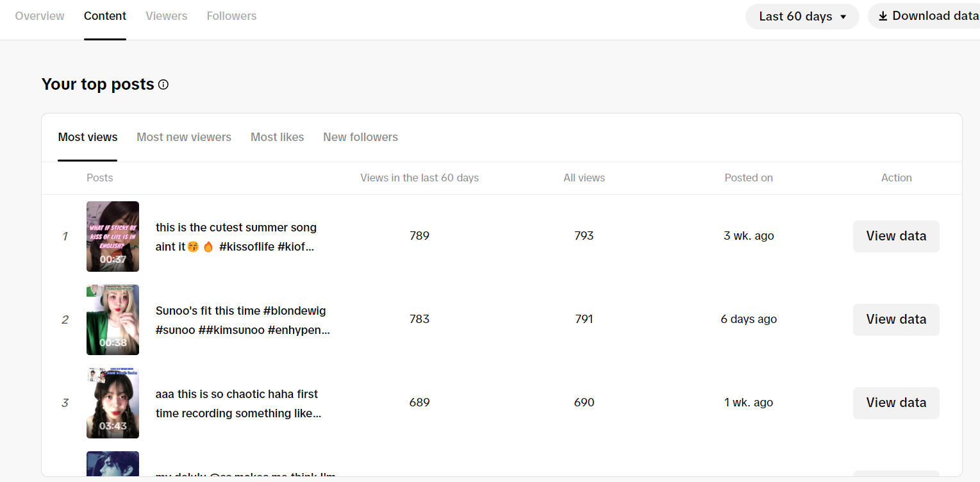Click View data for the summer song post
The height and width of the screenshot is (482, 980).
pyautogui.click(x=895, y=237)
